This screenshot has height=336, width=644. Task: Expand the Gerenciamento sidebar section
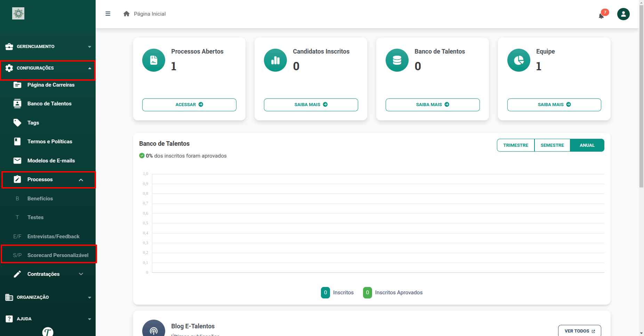[x=48, y=47]
